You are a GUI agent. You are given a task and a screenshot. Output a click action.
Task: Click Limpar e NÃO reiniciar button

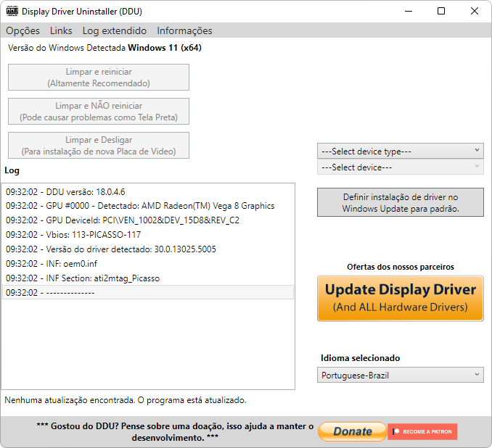(99, 112)
